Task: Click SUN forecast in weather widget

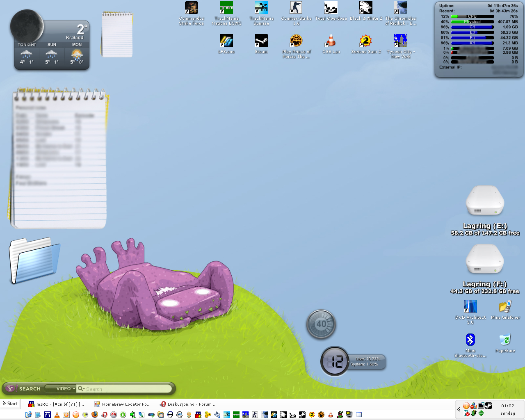Action: [52, 54]
